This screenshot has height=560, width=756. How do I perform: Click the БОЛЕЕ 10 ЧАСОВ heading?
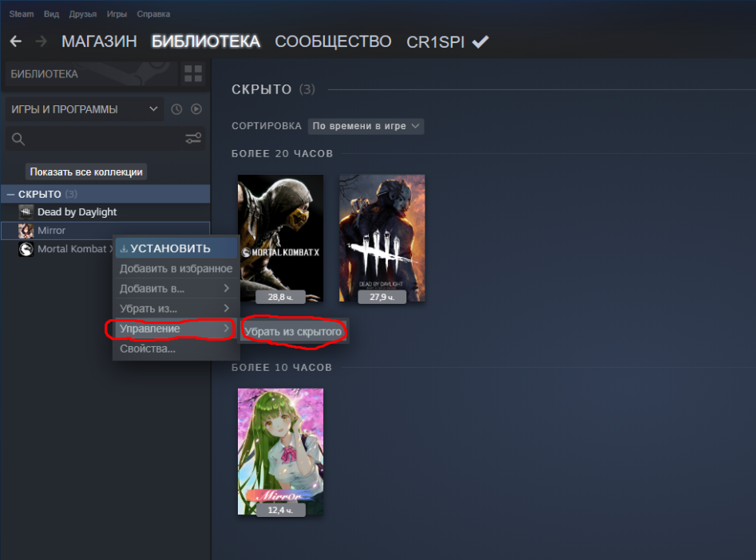pos(282,368)
